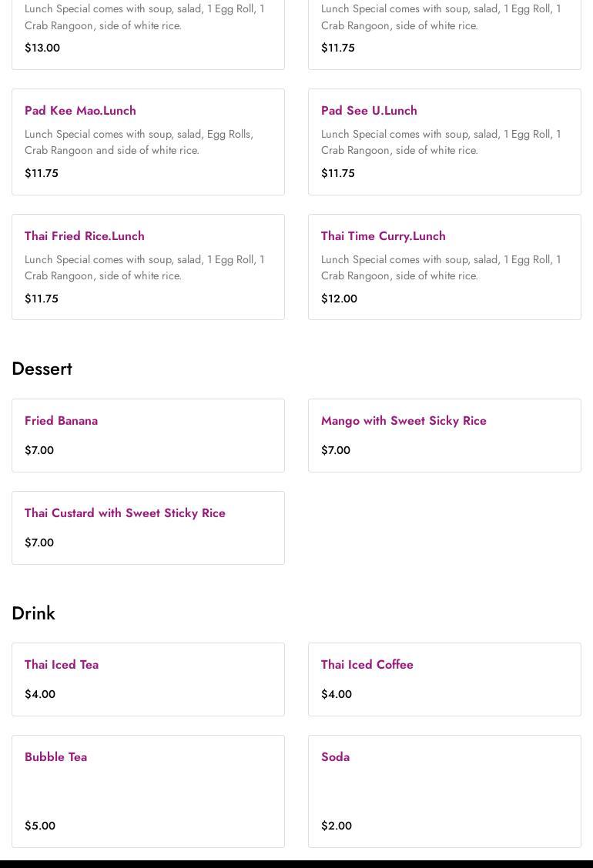Open the Bubble Tea item
593x868 pixels.
tap(55, 757)
